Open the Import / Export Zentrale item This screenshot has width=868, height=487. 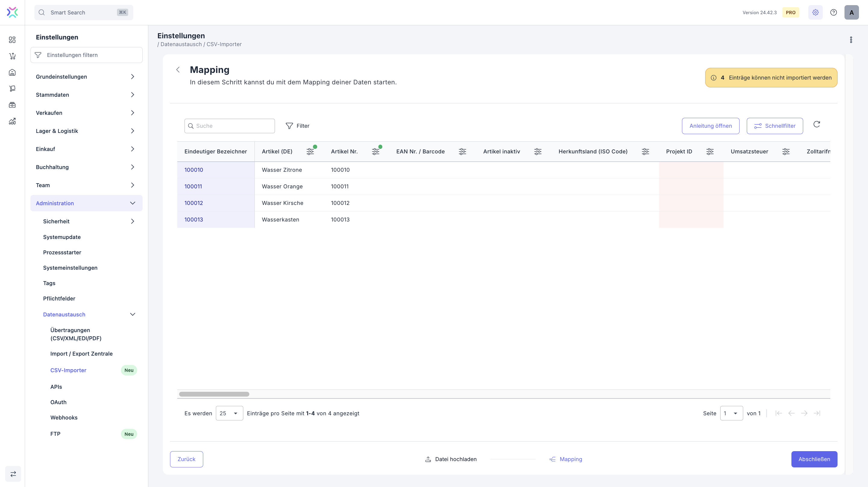(x=81, y=353)
